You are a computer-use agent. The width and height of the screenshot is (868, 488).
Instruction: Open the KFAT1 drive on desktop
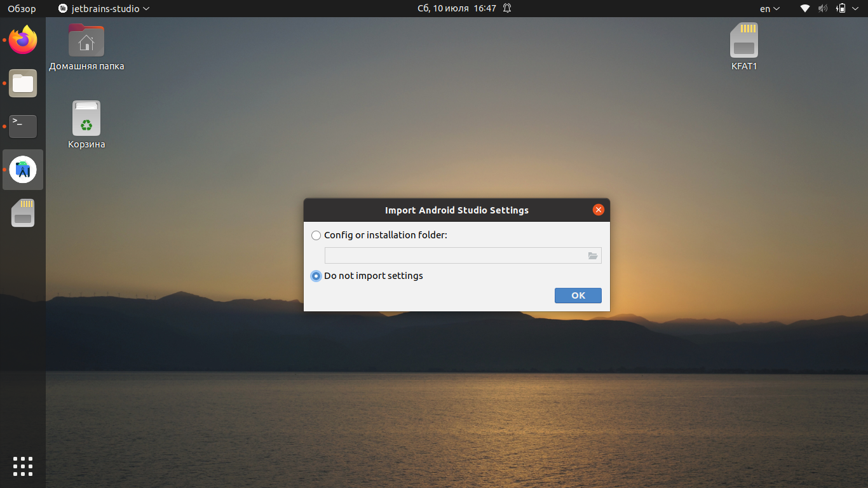744,47
